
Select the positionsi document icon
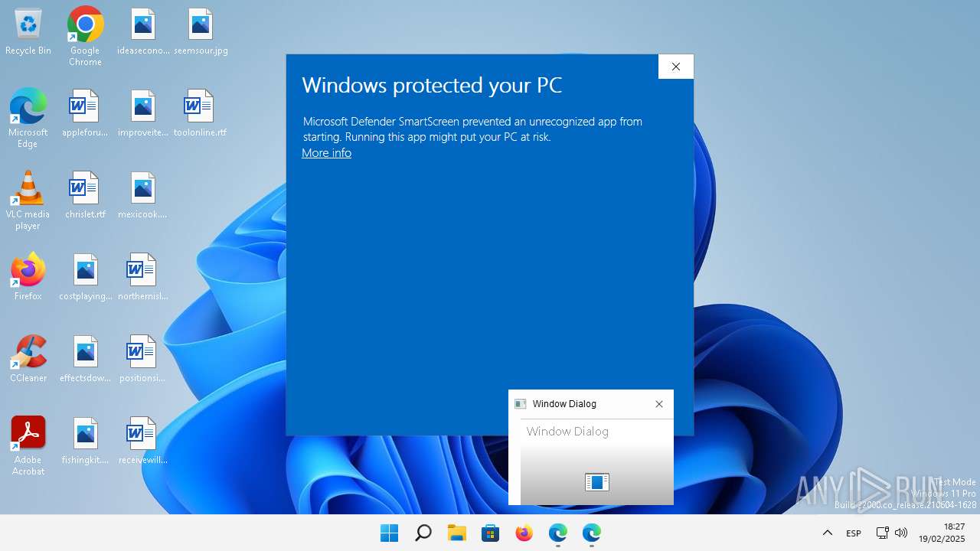click(x=143, y=360)
